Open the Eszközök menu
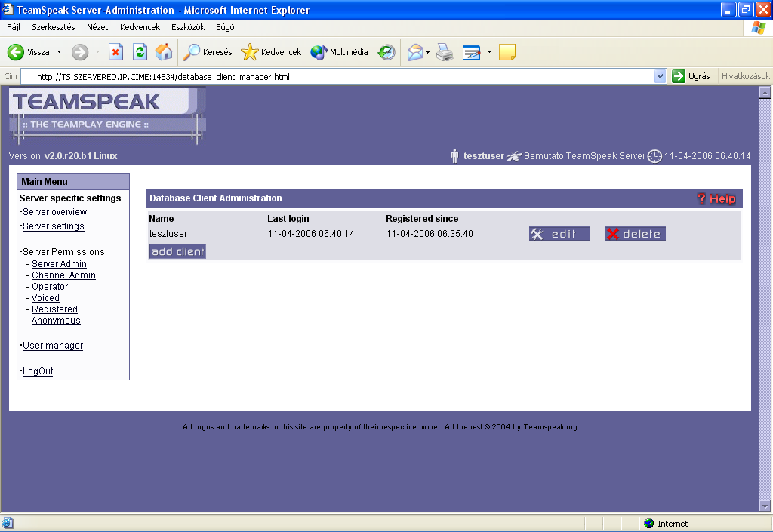The width and height of the screenshot is (773, 532). pos(188,27)
